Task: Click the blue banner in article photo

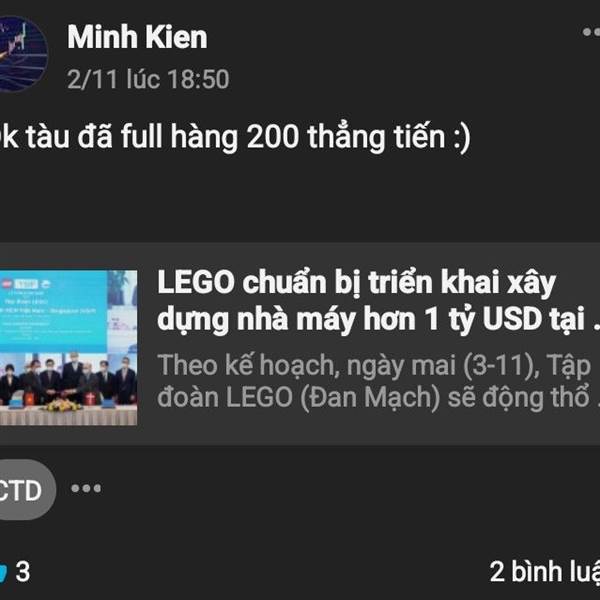Action: 54,312
